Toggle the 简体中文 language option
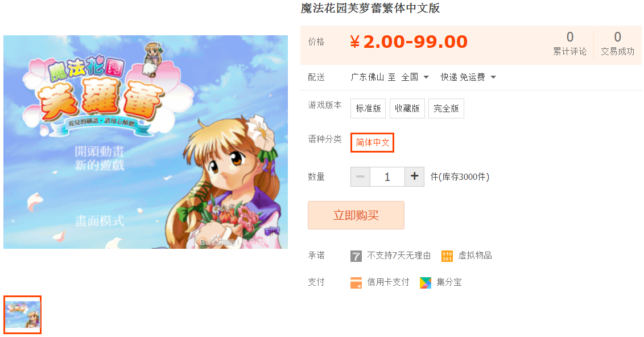This screenshot has width=644, height=337. [372, 143]
